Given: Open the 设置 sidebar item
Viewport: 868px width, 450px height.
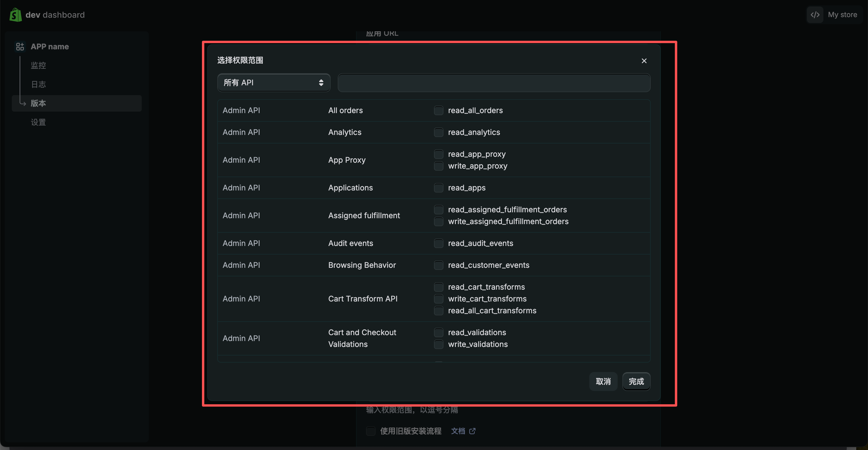Looking at the screenshot, I should [38, 122].
